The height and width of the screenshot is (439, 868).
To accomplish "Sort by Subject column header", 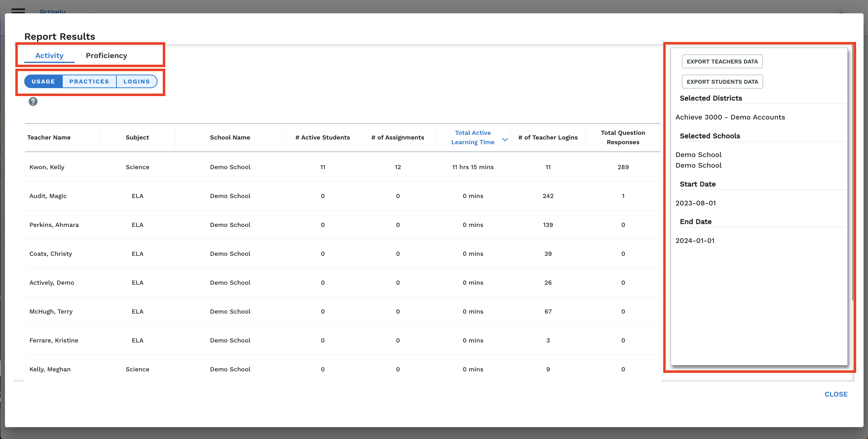I will coord(137,138).
